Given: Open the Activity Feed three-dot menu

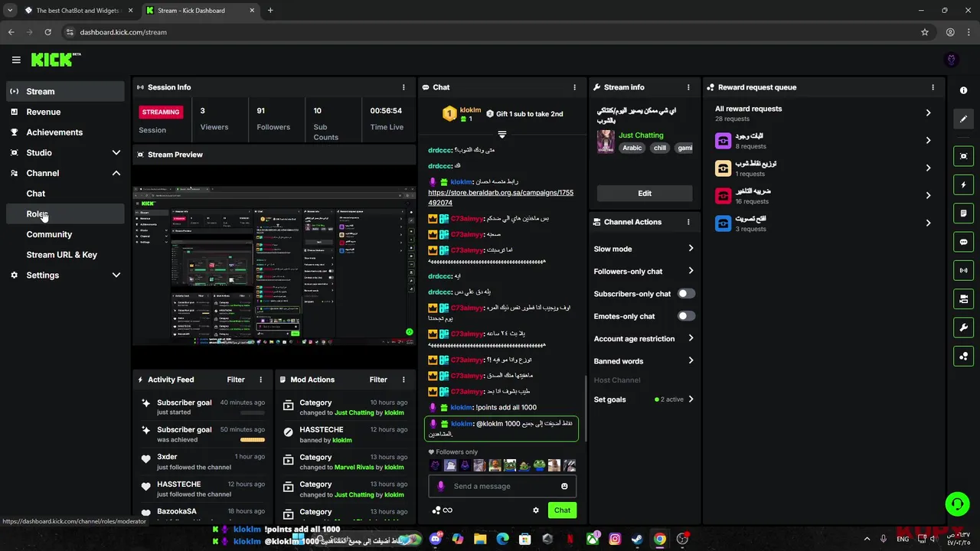Looking at the screenshot, I should point(260,380).
